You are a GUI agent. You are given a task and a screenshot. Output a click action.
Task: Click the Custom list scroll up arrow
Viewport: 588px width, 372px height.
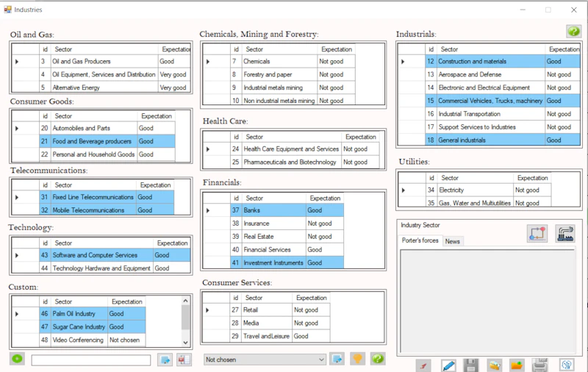pyautogui.click(x=185, y=301)
